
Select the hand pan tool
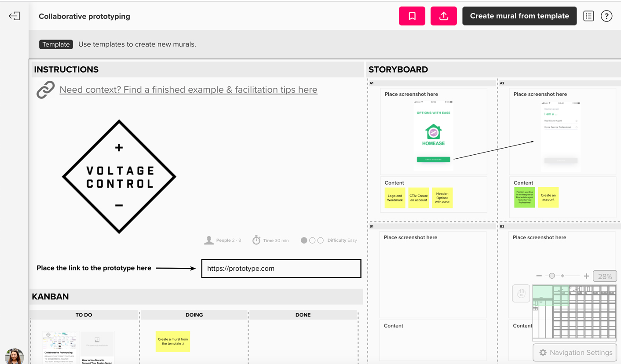tap(521, 293)
